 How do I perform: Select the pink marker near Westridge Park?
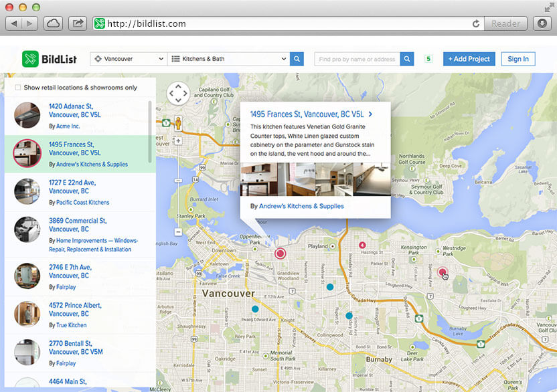click(443, 272)
